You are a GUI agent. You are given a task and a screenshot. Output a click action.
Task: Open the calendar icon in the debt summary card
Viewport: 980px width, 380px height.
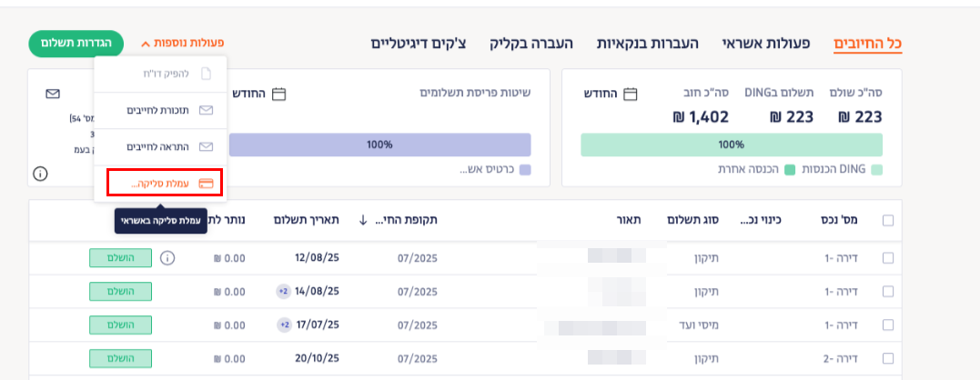(630, 94)
